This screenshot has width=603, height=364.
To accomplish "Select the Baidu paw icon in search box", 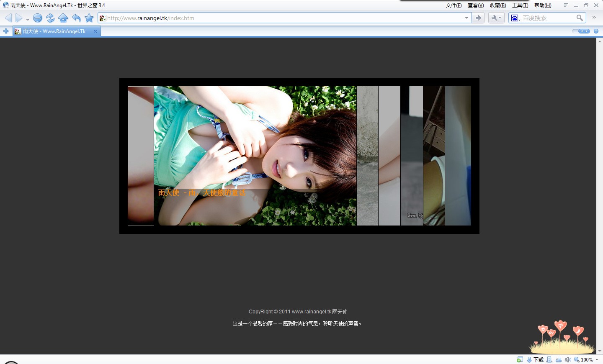I will coord(515,18).
